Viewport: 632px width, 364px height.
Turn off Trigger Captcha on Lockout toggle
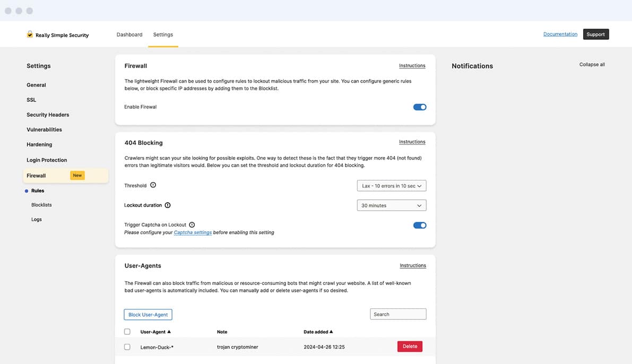pos(420,226)
